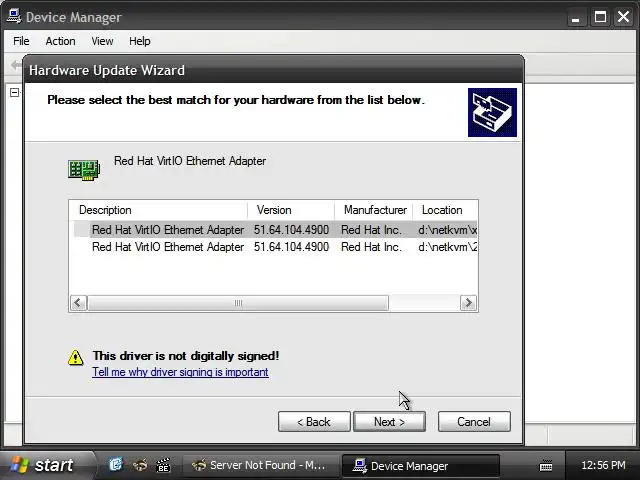Click the Location column header
Viewport: 640px width, 480px height.
click(x=445, y=210)
